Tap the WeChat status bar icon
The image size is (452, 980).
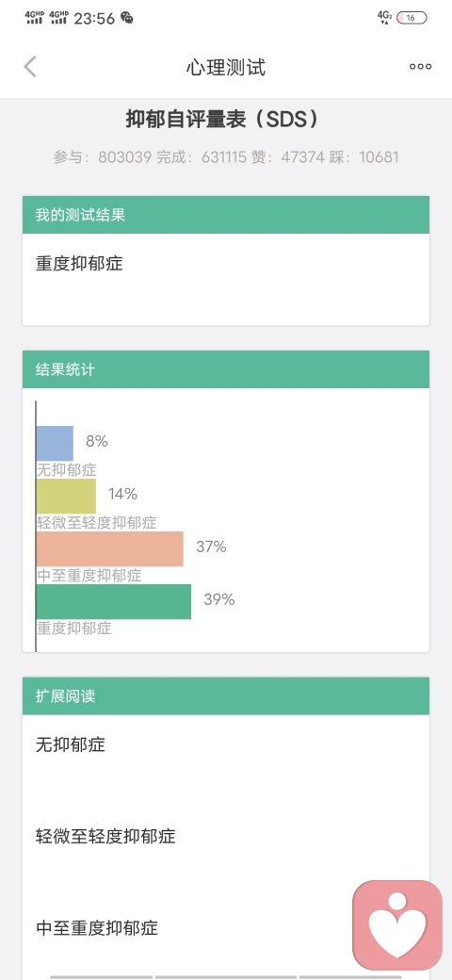tap(127, 18)
